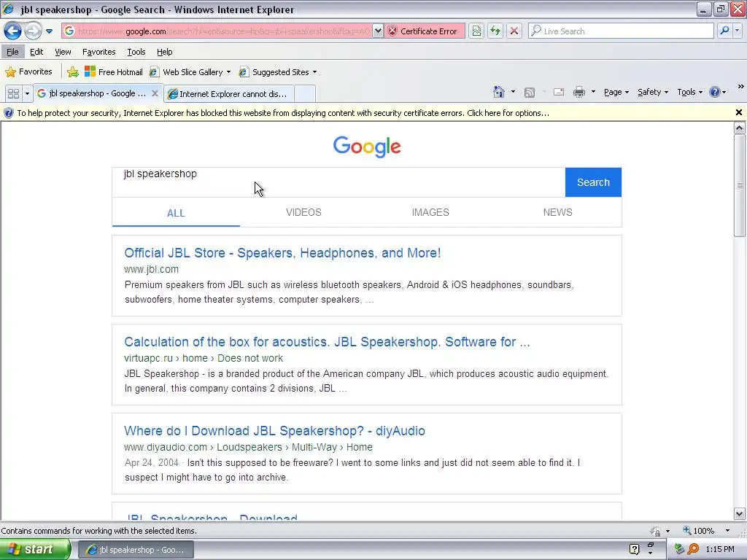The image size is (747, 560).
Task: Open Where do I Download JBL Speakershop link
Action: click(274, 431)
